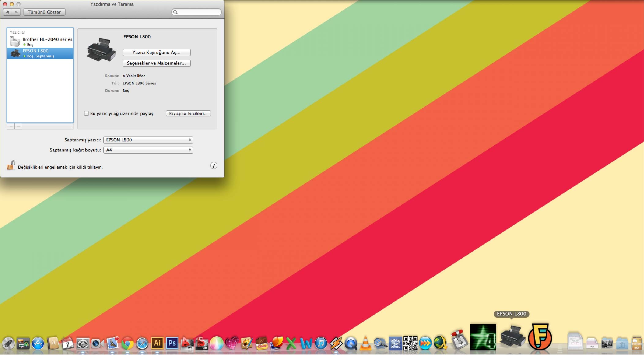
Task: Open Mission Control in the Dock
Action: (23, 343)
